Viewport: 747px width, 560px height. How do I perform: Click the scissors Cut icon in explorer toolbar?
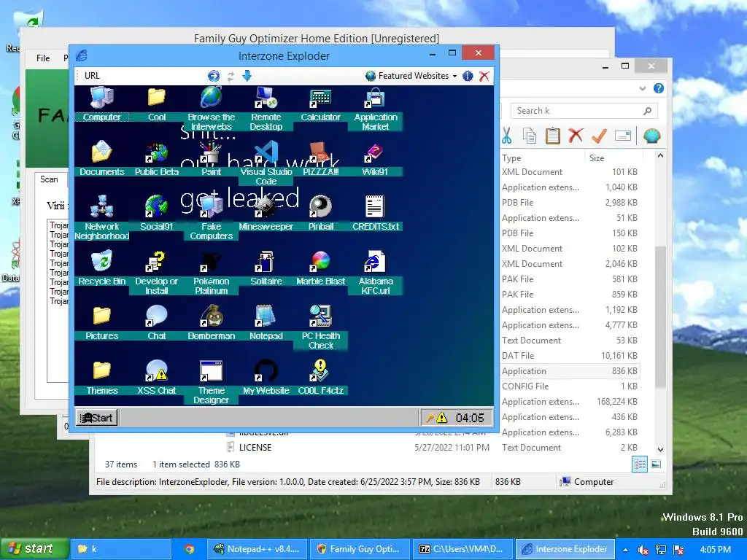(506, 136)
